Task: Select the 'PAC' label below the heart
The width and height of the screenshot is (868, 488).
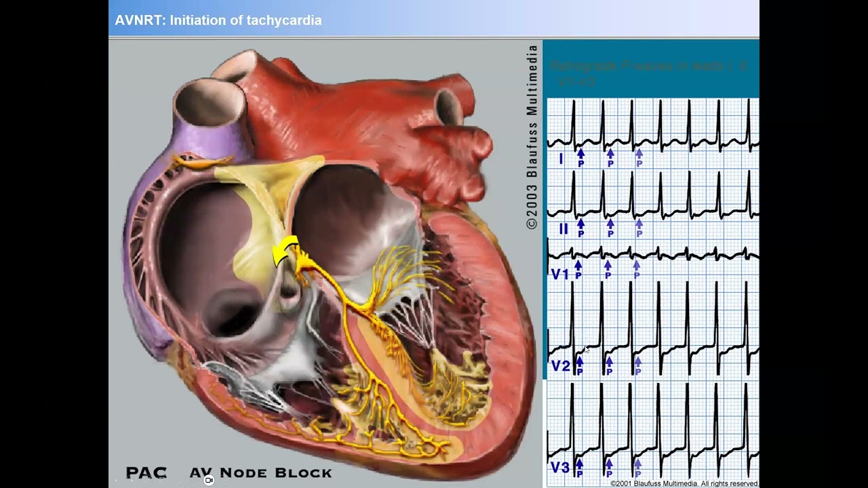Action: click(146, 472)
